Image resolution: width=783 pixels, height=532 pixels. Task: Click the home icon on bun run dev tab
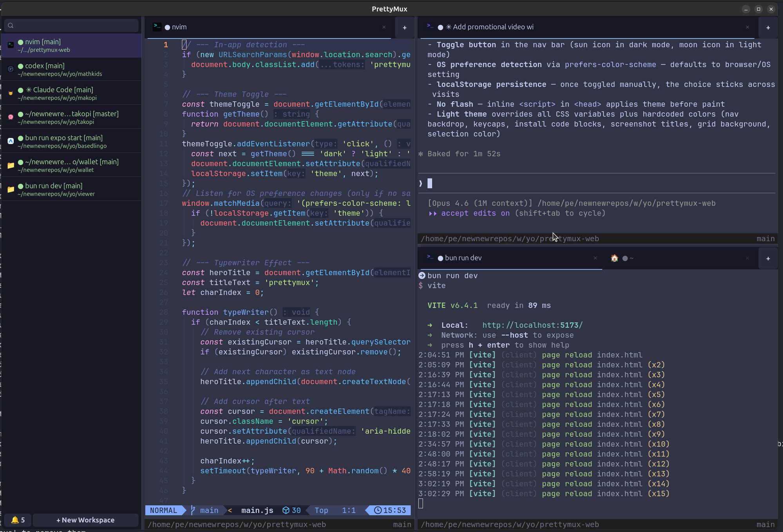(x=614, y=258)
